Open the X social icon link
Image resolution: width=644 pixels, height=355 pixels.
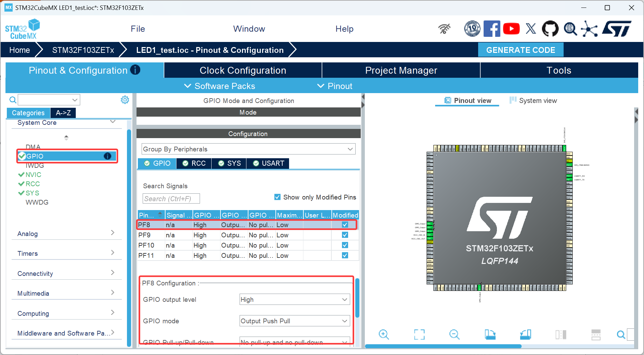pos(531,29)
